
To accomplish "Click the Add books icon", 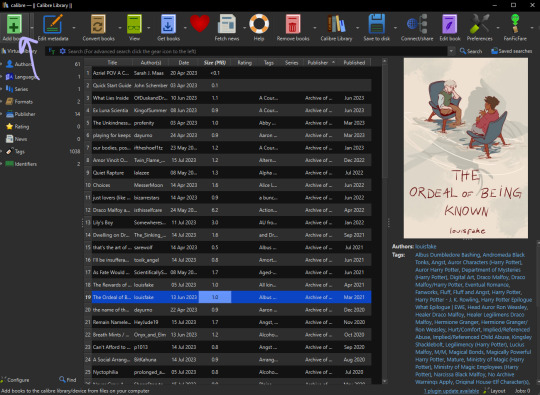I will (14, 24).
